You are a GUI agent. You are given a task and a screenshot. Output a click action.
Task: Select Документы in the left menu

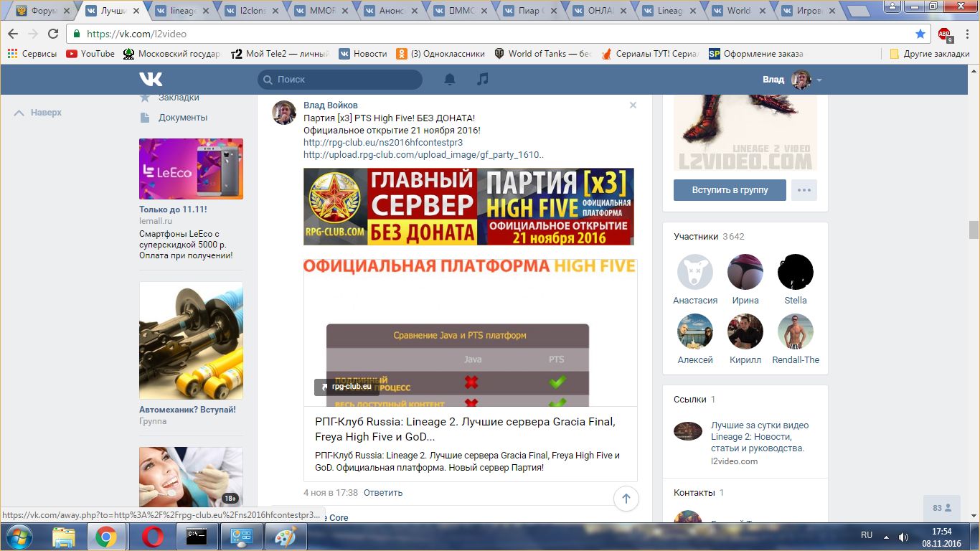pos(183,117)
